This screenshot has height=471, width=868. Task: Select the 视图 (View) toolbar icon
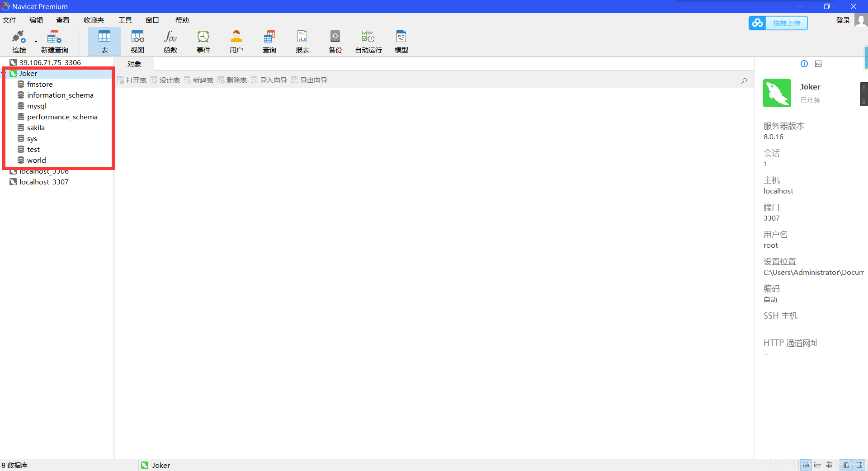click(x=137, y=42)
